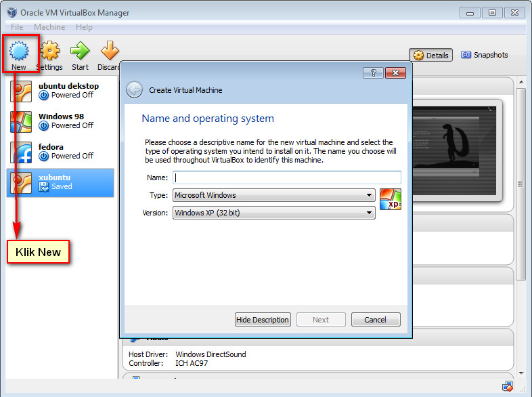Click the status bar network icon

tap(508, 386)
